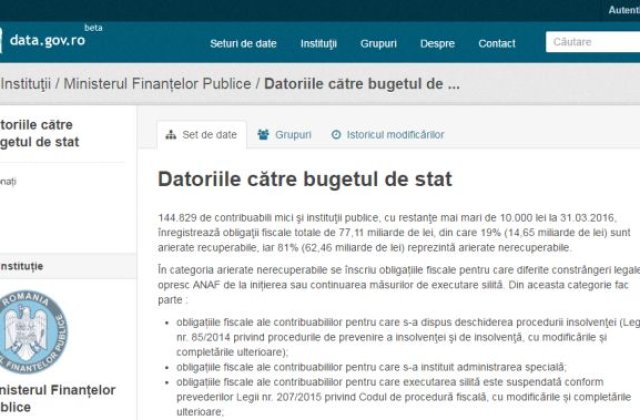Click bullet mentioning 'administrarea specială'
Viewport: 640px width, 420px height.
[x=371, y=367]
